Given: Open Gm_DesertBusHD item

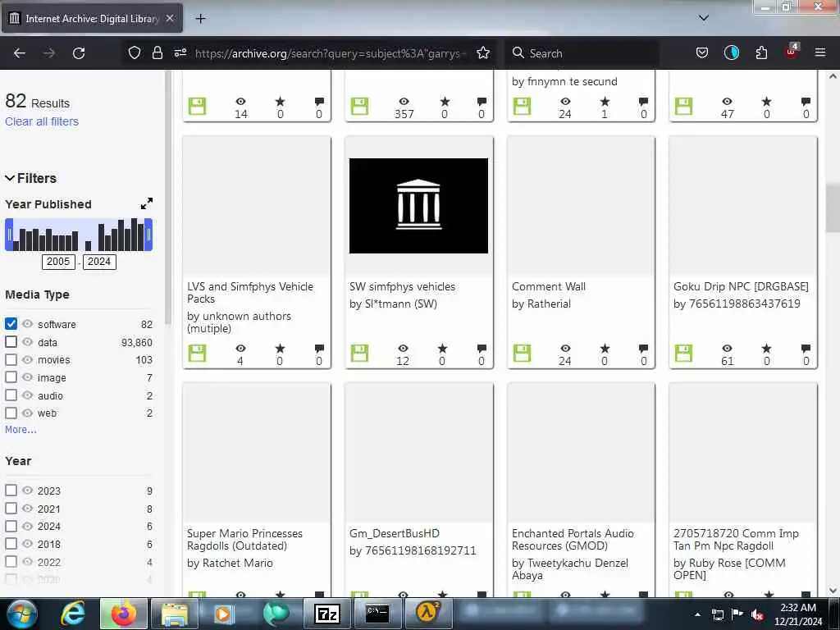Looking at the screenshot, I should coord(395,533).
